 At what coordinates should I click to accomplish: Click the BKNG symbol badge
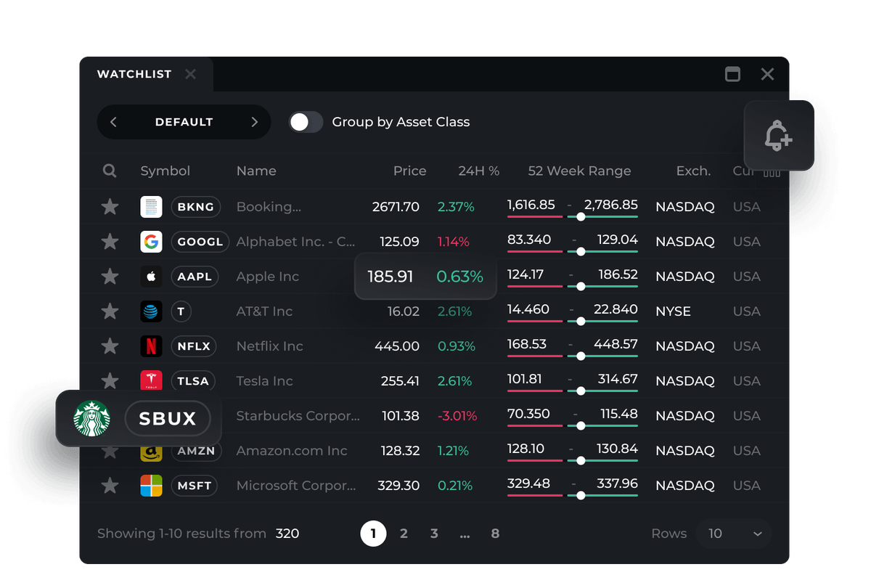[x=196, y=207]
